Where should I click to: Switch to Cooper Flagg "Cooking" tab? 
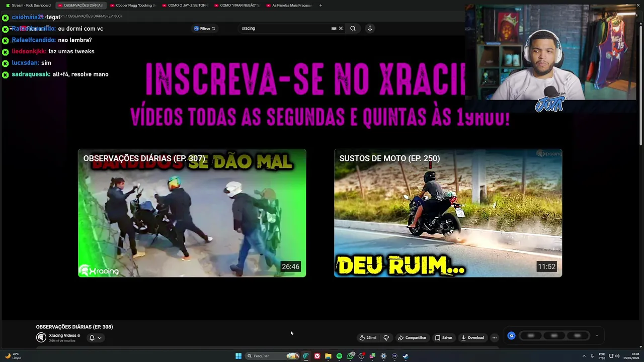(133, 5)
